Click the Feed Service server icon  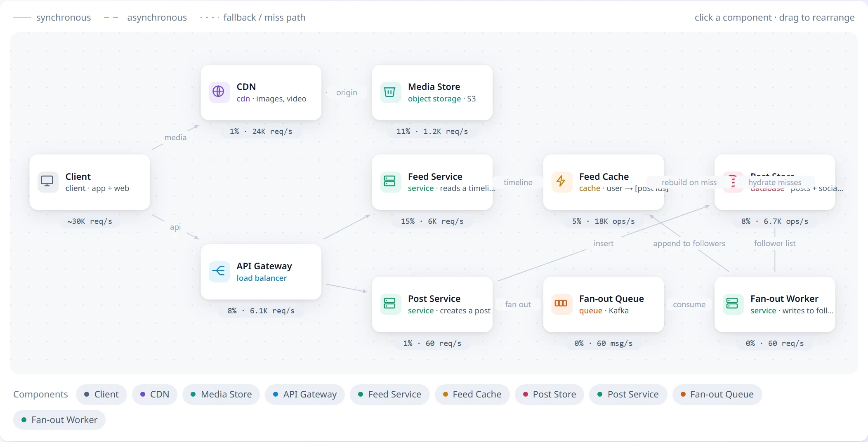coord(390,182)
